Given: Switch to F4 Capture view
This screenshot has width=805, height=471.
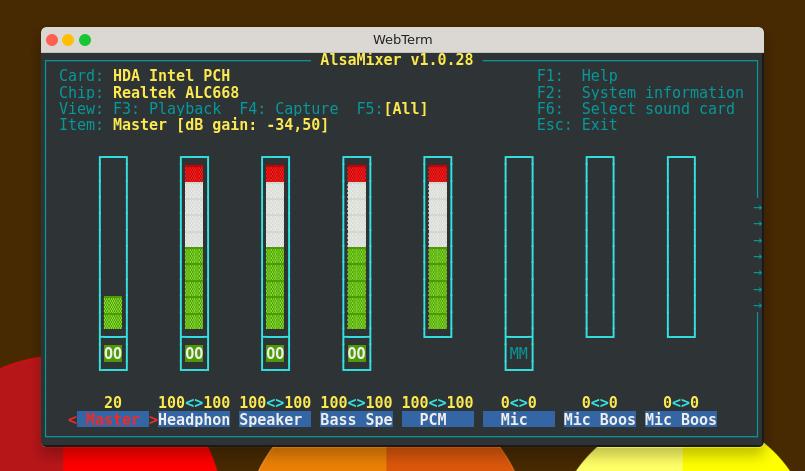Looking at the screenshot, I should [x=289, y=109].
